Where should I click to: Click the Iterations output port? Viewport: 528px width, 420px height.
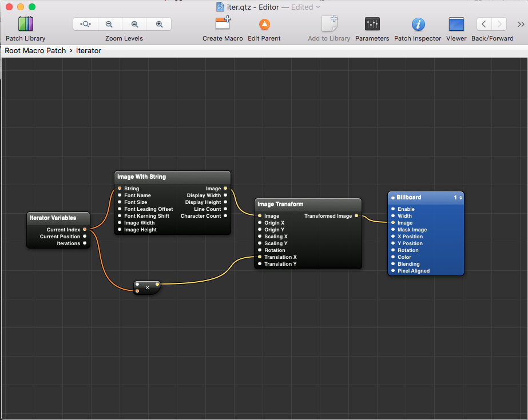pyautogui.click(x=85, y=243)
